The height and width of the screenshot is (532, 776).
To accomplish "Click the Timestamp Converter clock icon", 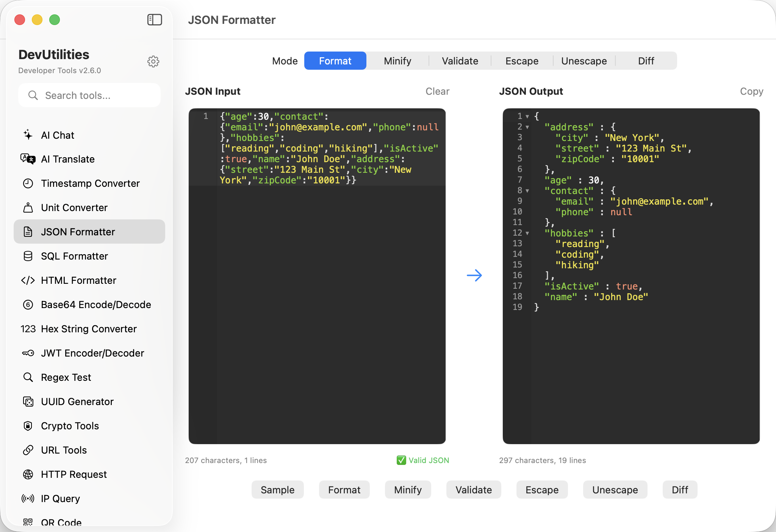I will click(28, 183).
